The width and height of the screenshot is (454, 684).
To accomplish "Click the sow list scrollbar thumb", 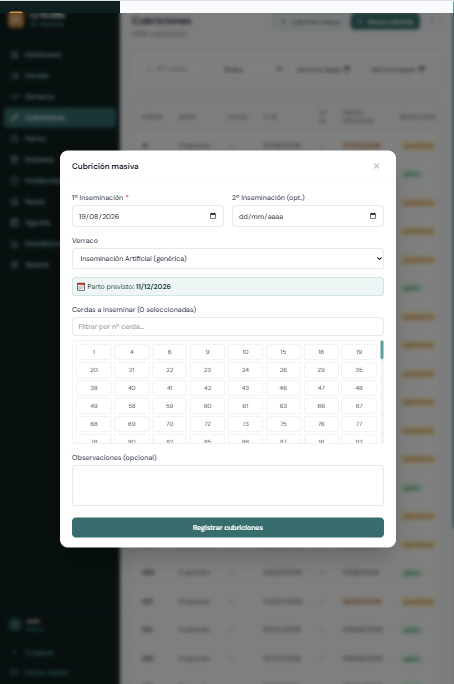I will [382, 350].
